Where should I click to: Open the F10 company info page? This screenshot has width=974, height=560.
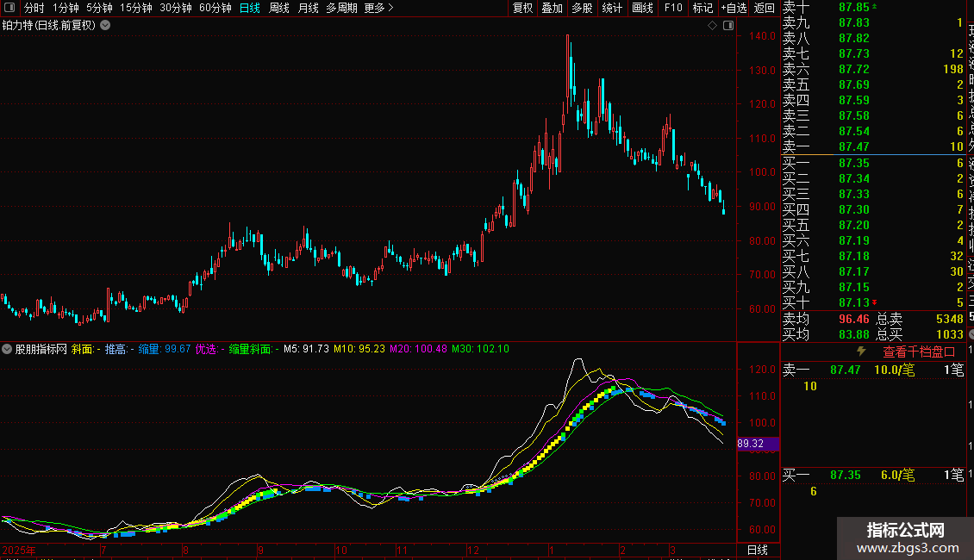672,8
